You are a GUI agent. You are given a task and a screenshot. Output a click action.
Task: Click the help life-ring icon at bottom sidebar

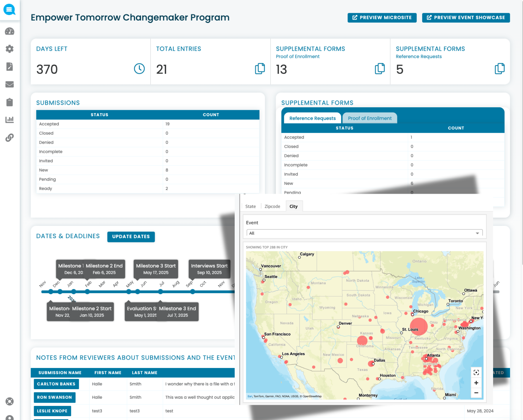click(x=10, y=402)
